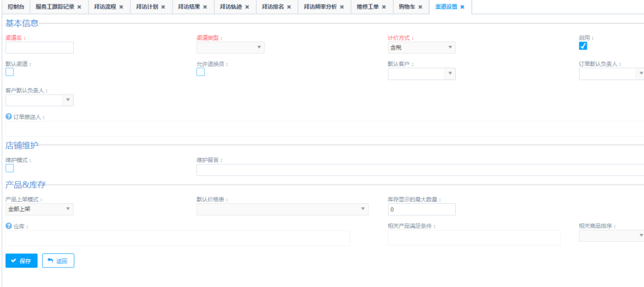Click the 返回 button
Screen dimensions: 644x287
point(58,261)
